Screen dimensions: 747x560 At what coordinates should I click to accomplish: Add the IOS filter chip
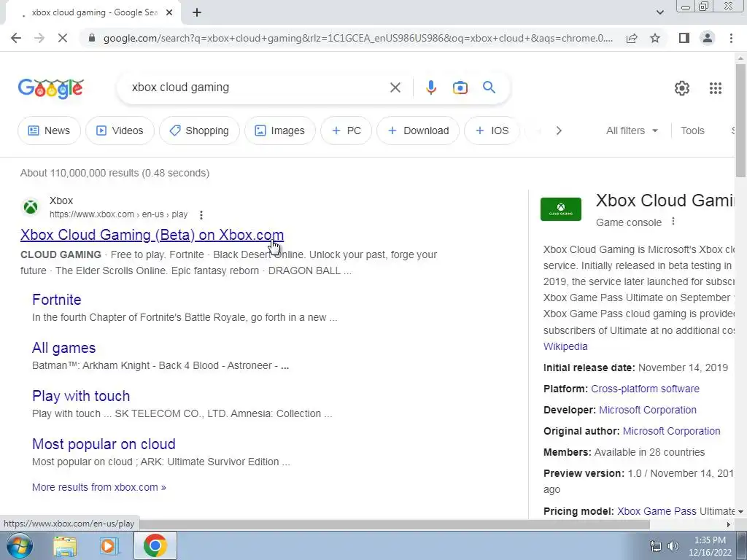(492, 131)
